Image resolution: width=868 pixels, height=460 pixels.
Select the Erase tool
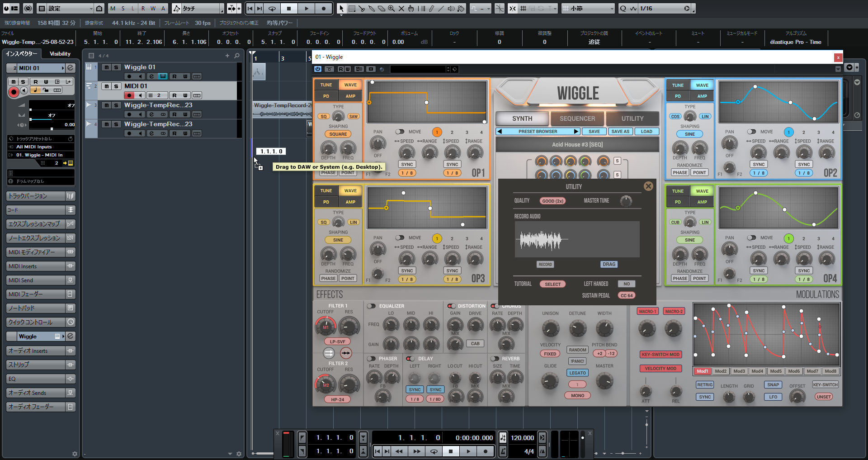point(382,8)
